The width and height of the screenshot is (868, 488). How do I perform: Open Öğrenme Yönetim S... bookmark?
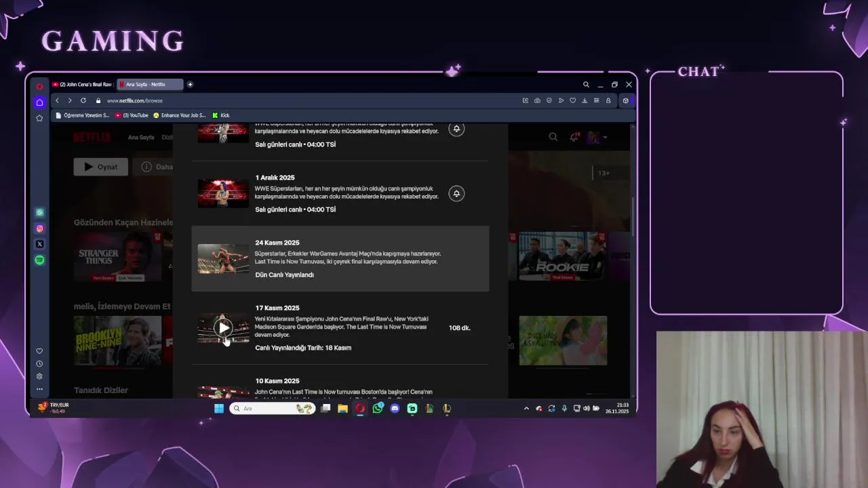click(82, 115)
